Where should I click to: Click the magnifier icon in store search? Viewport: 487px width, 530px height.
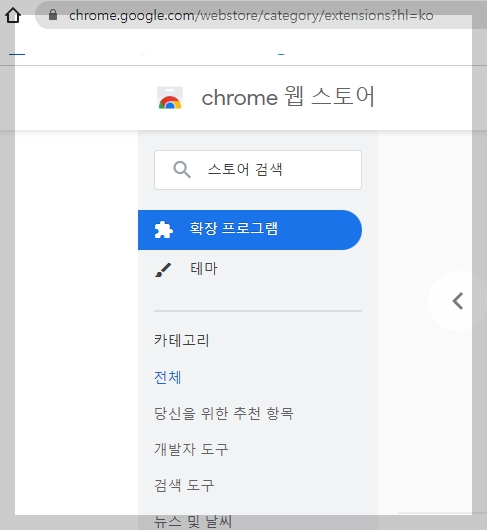click(x=182, y=170)
